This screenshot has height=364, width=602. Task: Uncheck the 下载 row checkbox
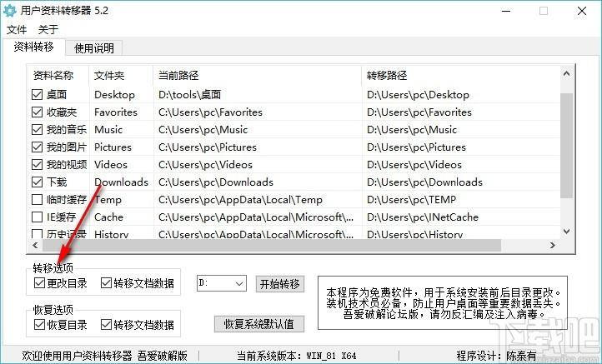[x=37, y=182]
